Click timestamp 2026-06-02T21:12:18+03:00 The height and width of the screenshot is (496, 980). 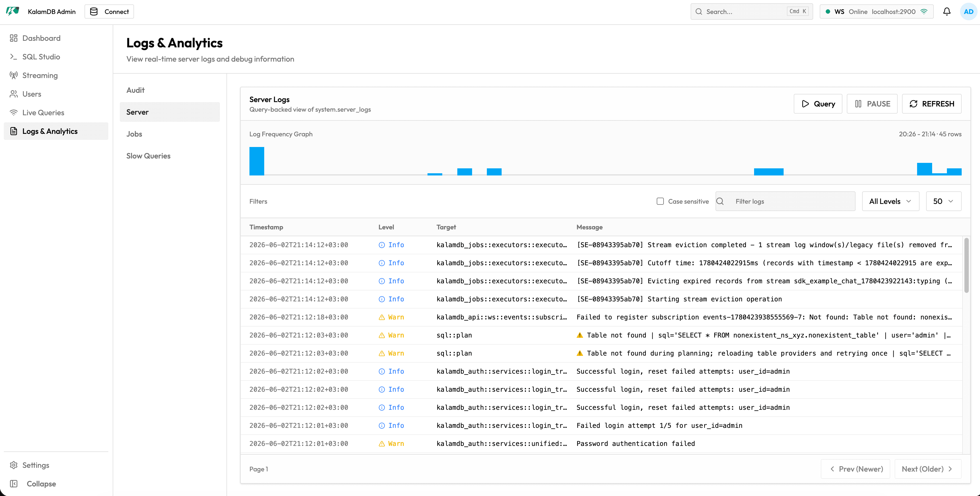coord(299,317)
